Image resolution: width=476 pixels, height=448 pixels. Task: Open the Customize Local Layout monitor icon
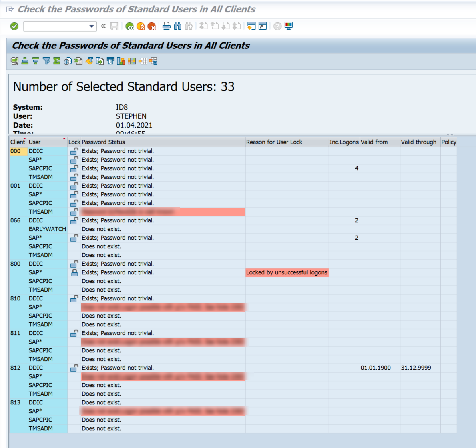coord(289,26)
